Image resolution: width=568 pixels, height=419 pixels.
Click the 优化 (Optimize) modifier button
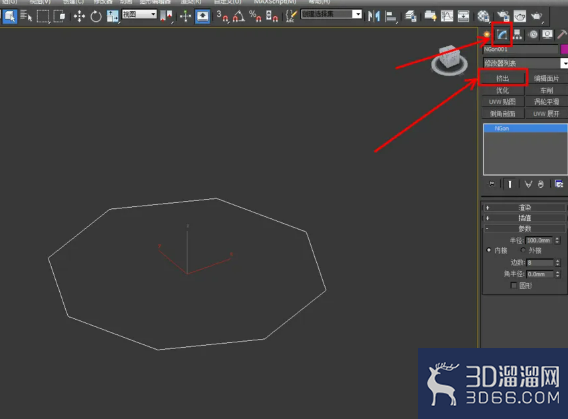point(502,90)
